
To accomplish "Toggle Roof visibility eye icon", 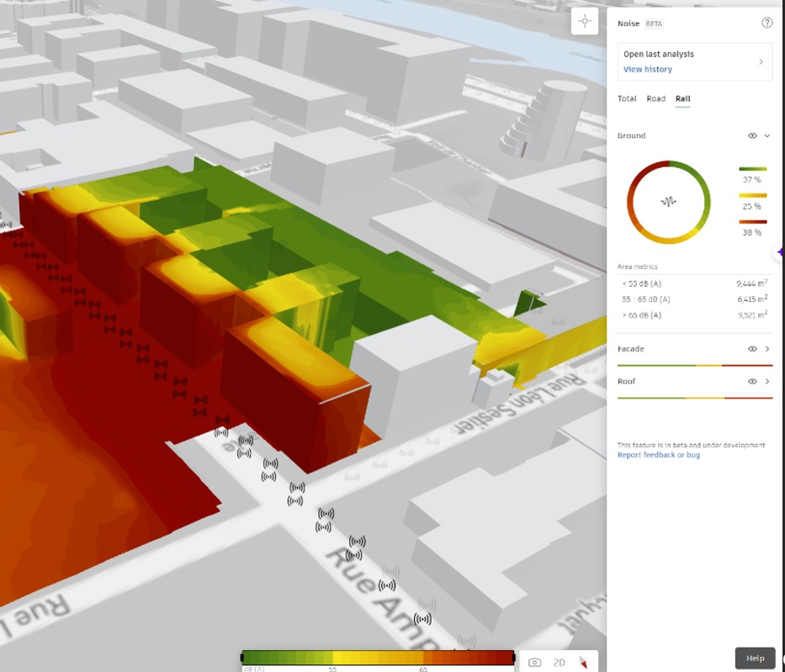I will tap(752, 382).
